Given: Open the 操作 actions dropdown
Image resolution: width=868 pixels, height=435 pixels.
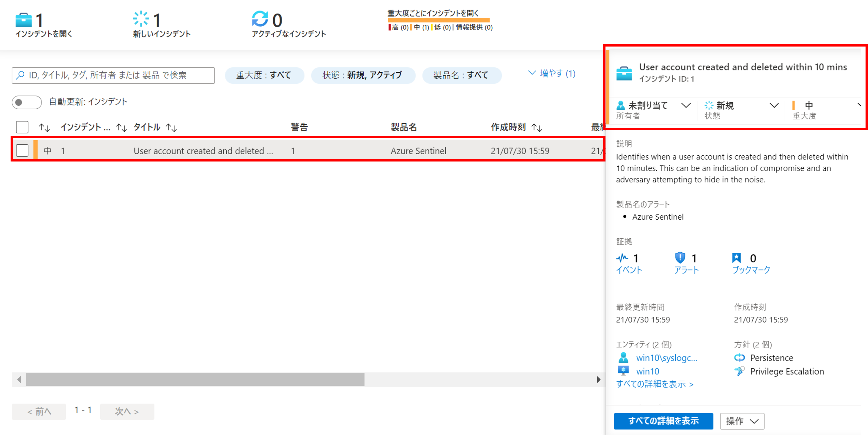Looking at the screenshot, I should (x=742, y=421).
